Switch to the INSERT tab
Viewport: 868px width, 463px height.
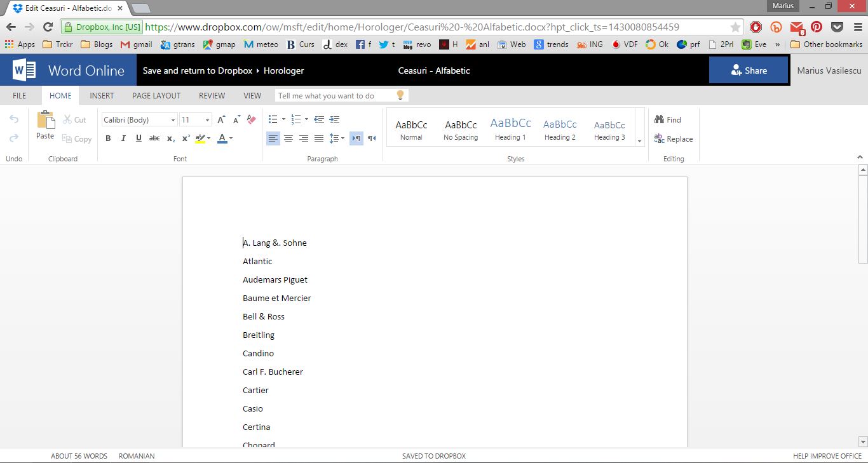102,95
